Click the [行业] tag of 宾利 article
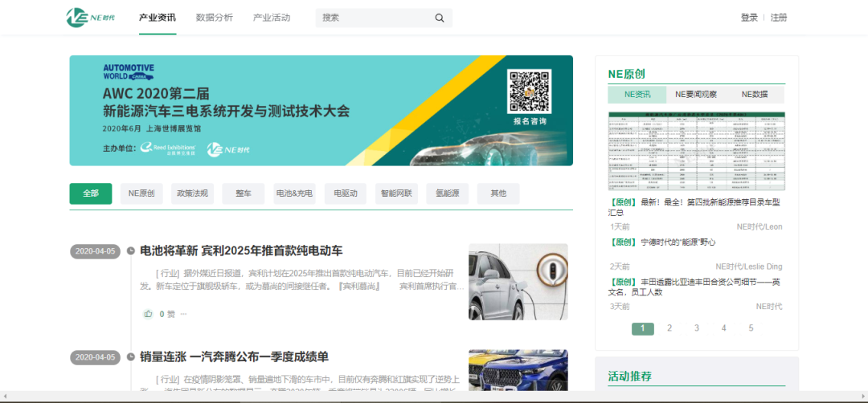 [x=168, y=273]
